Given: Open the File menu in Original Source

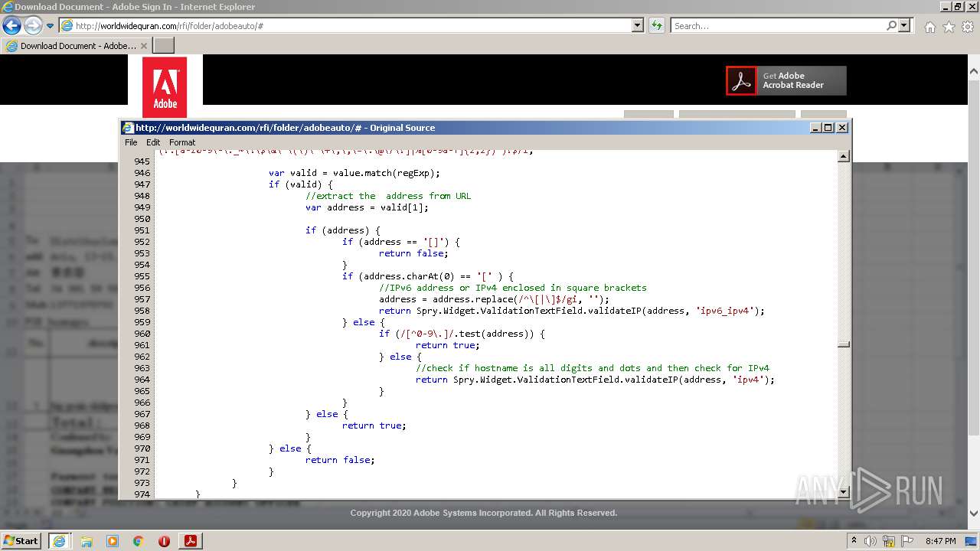Looking at the screenshot, I should pyautogui.click(x=131, y=142).
